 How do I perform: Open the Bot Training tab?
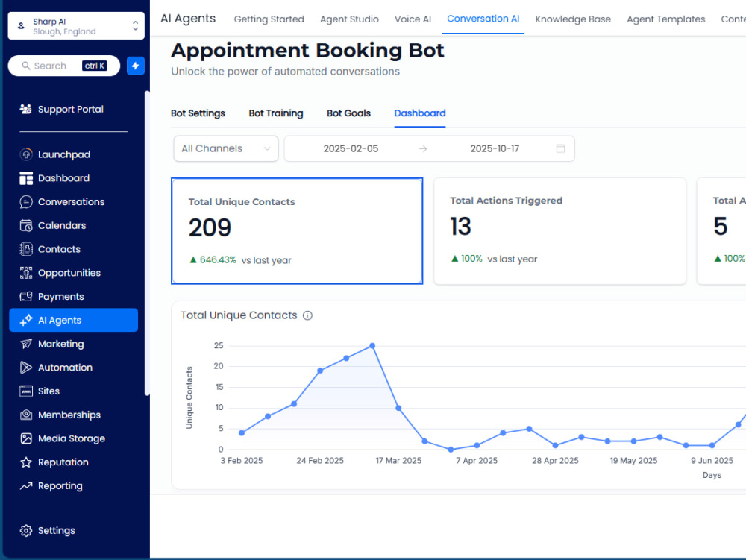pos(276,113)
